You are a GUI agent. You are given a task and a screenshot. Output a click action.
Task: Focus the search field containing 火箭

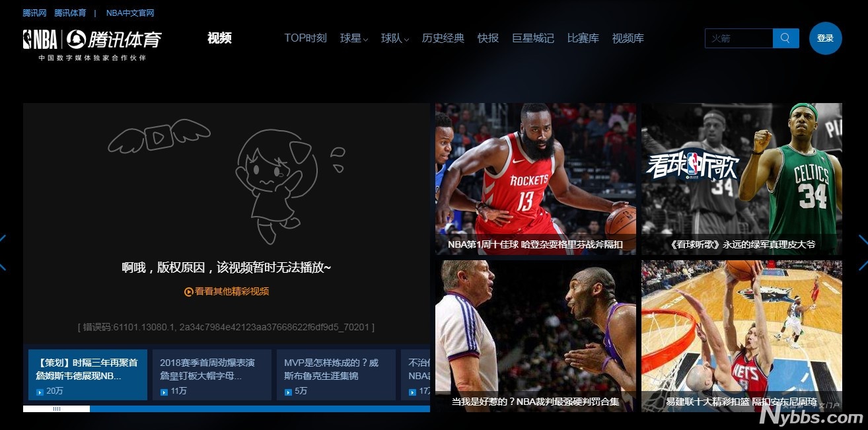(739, 38)
